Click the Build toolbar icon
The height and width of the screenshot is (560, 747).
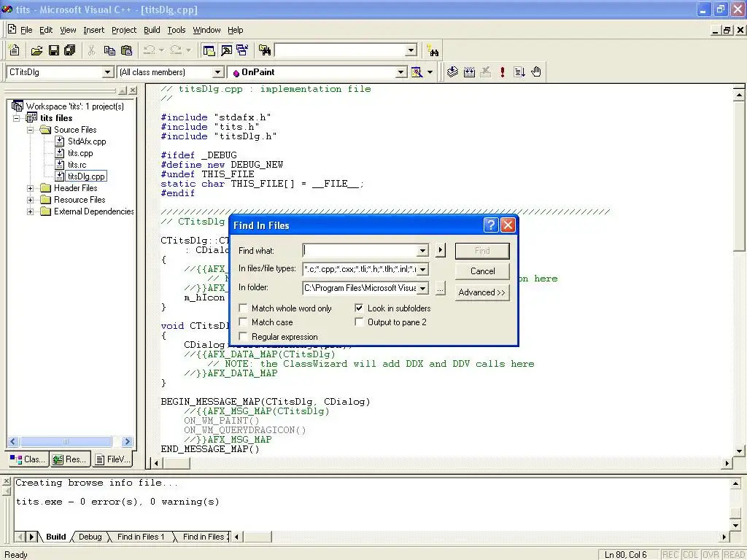pyautogui.click(x=469, y=72)
